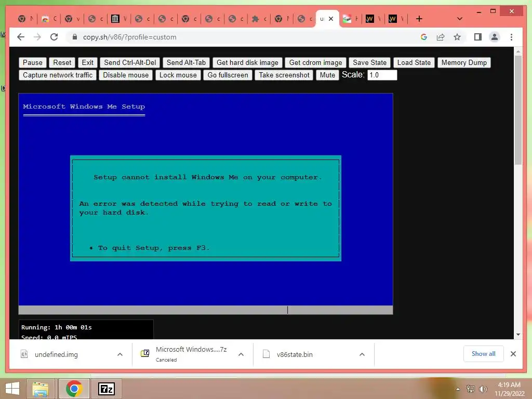Viewport: 532px width, 399px height.
Task: Bookmark this page with the star
Action: (x=457, y=37)
